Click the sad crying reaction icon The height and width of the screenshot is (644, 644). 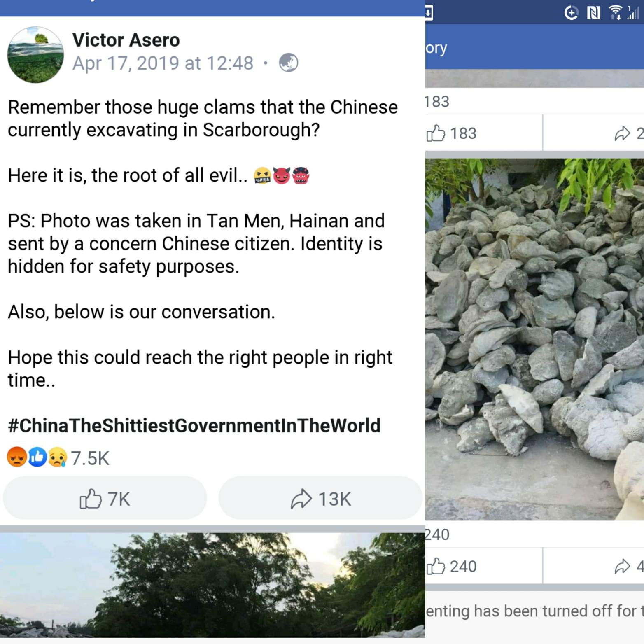tap(57, 457)
